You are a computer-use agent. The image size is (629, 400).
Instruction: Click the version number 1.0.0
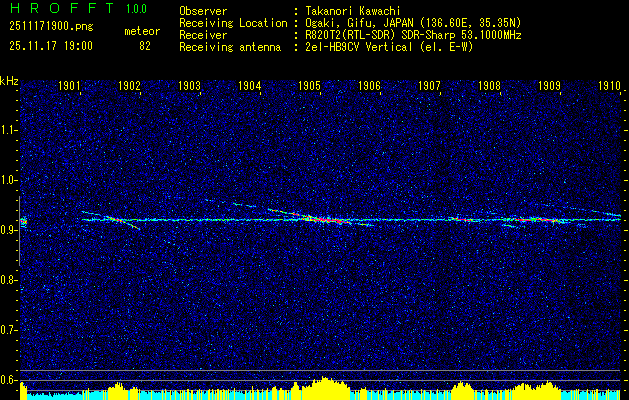pyautogui.click(x=136, y=8)
